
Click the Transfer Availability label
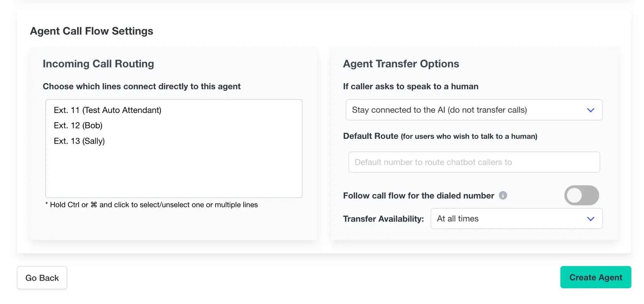coord(383,218)
